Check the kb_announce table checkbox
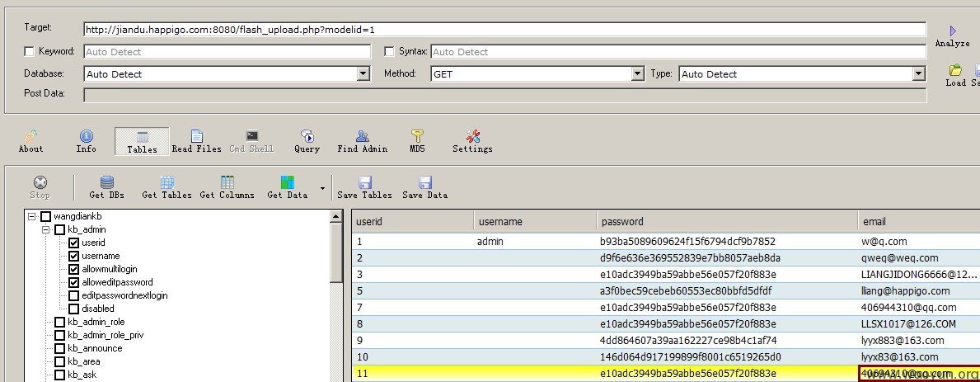 point(60,348)
